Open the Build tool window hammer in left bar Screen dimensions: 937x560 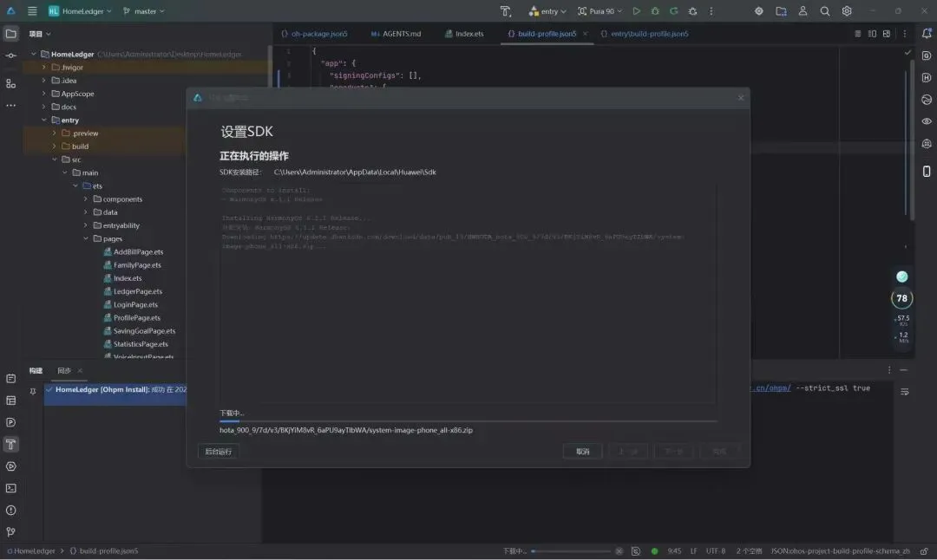[10, 444]
